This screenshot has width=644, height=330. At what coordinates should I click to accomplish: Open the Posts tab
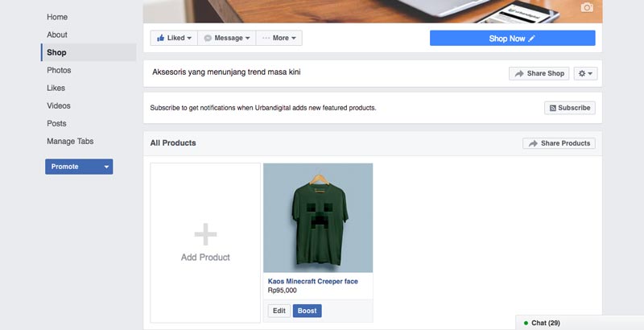56,123
